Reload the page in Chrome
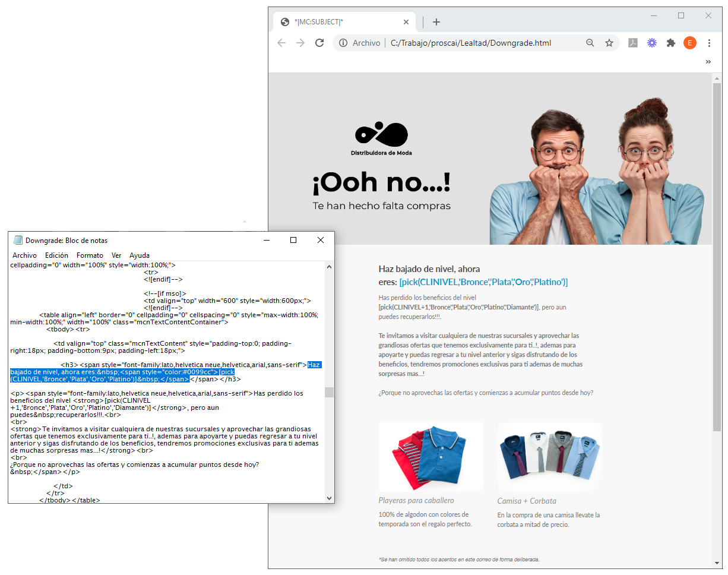The width and height of the screenshot is (728, 575). pos(319,43)
